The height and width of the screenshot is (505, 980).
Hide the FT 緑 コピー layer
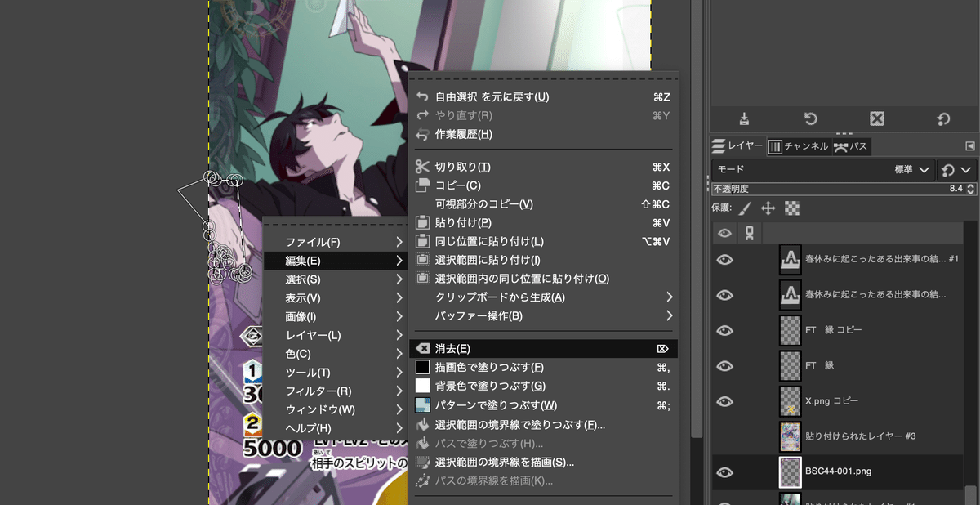point(724,330)
